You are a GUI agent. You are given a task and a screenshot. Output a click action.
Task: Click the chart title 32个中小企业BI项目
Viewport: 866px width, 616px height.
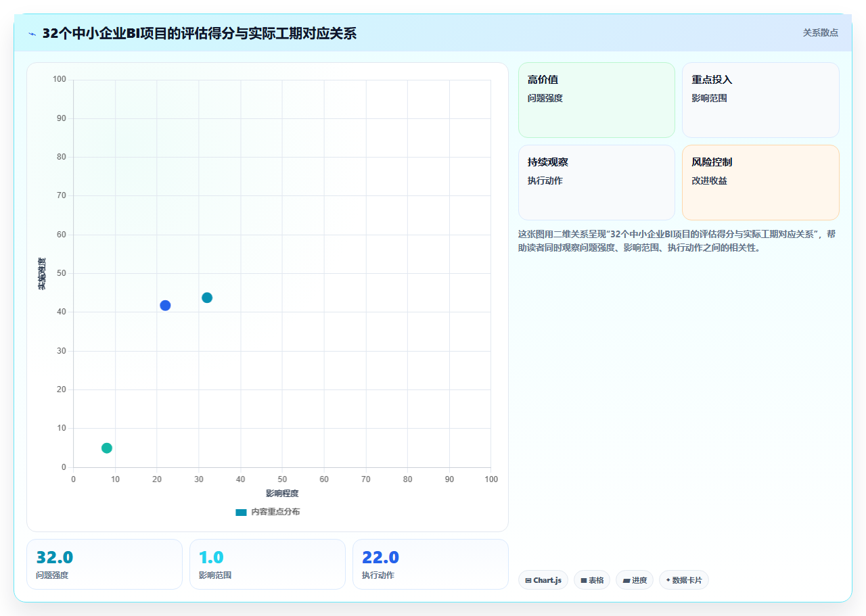tap(199, 33)
